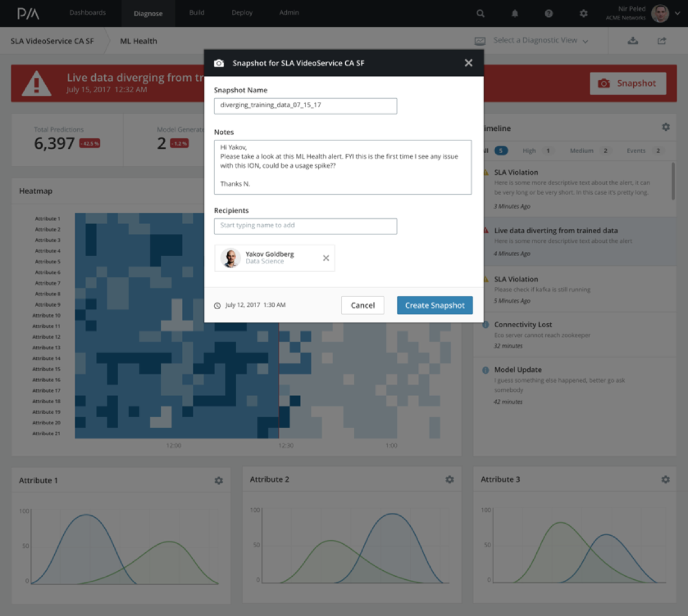688x616 pixels.
Task: Open the Admin menu
Action: 289,12
